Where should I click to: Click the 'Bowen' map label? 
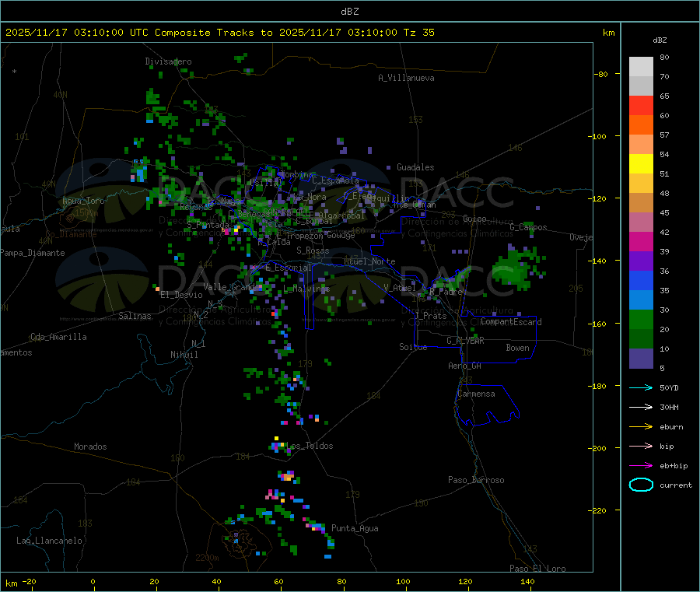[x=518, y=348]
